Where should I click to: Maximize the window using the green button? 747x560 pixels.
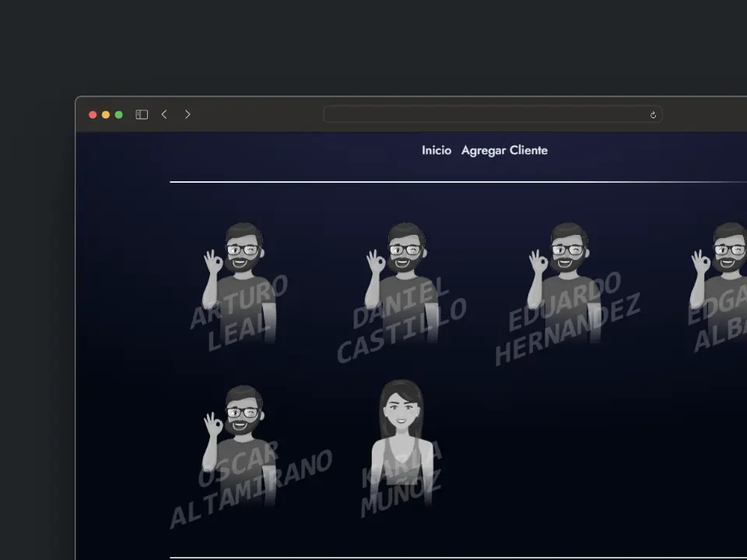(x=119, y=114)
